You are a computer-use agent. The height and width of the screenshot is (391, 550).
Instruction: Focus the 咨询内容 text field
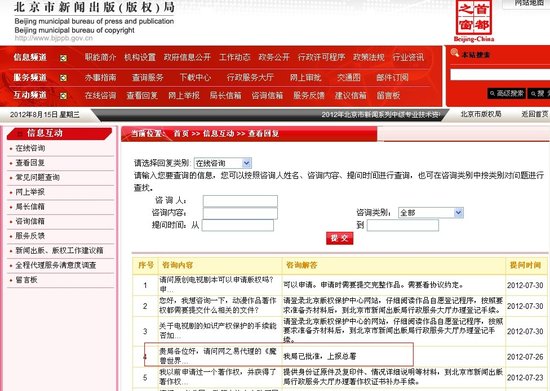pyautogui.click(x=240, y=213)
